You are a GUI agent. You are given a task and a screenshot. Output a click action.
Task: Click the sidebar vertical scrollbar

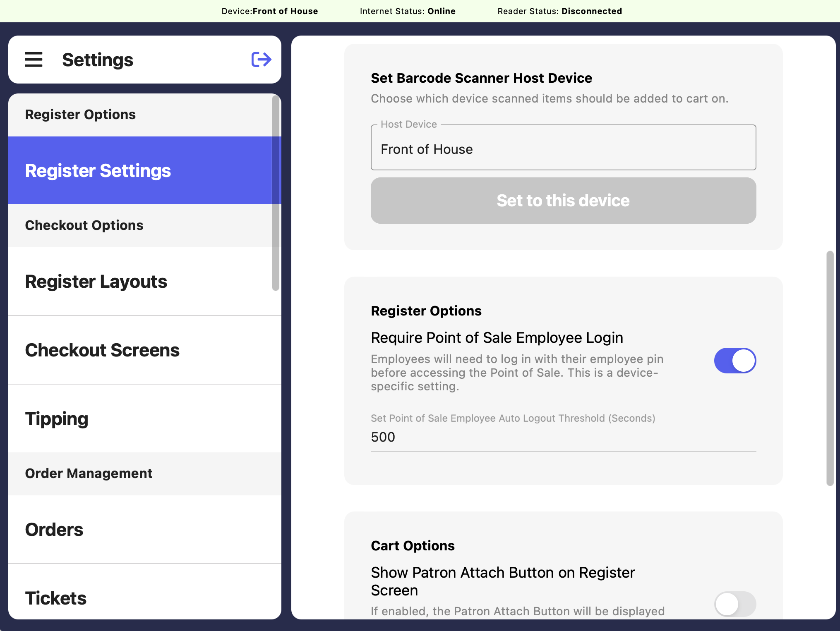coord(276,194)
